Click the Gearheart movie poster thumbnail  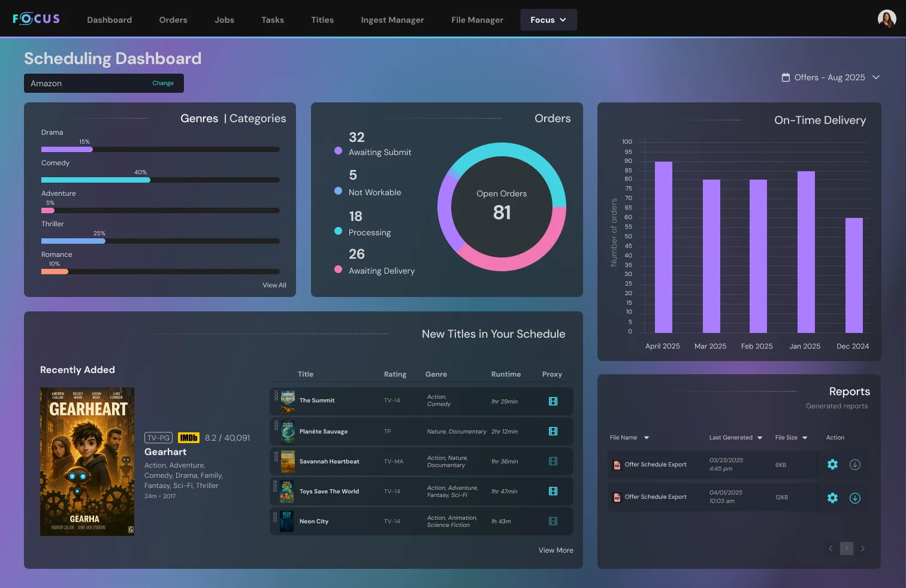coord(87,461)
